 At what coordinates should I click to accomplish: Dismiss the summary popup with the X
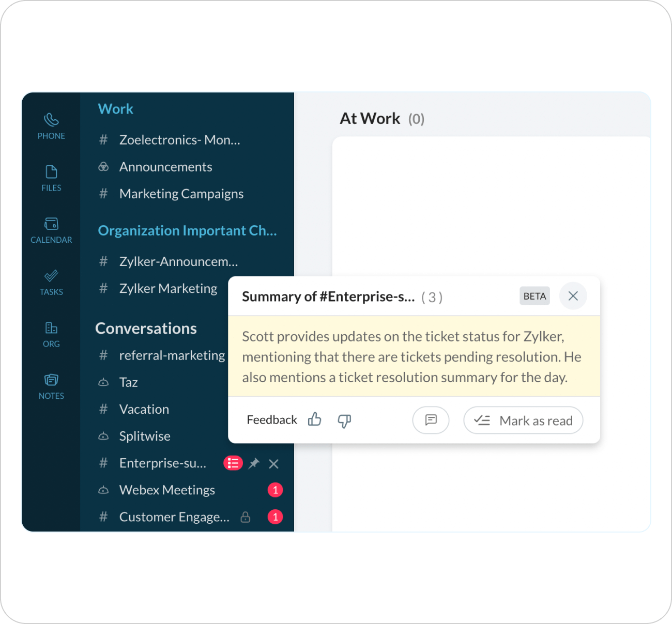click(573, 295)
